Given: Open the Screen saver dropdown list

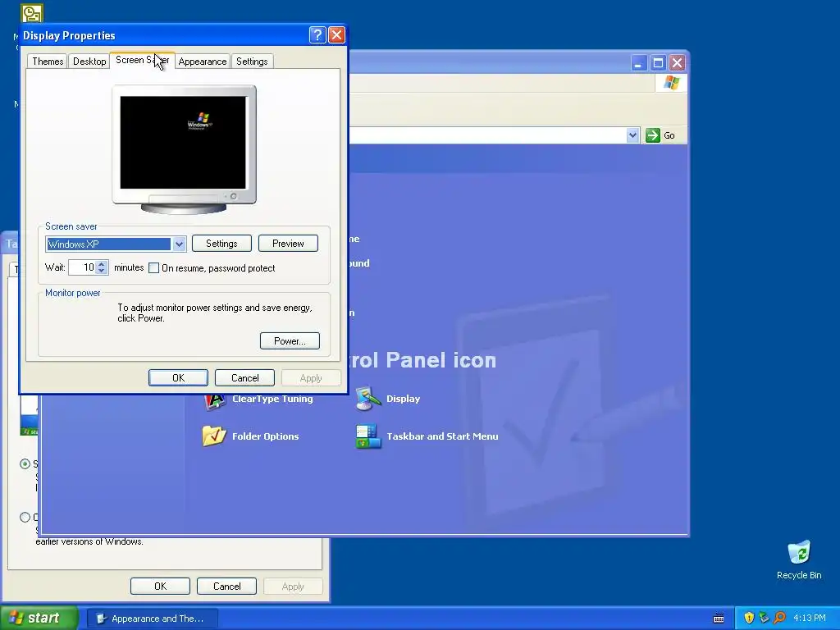Looking at the screenshot, I should [179, 244].
